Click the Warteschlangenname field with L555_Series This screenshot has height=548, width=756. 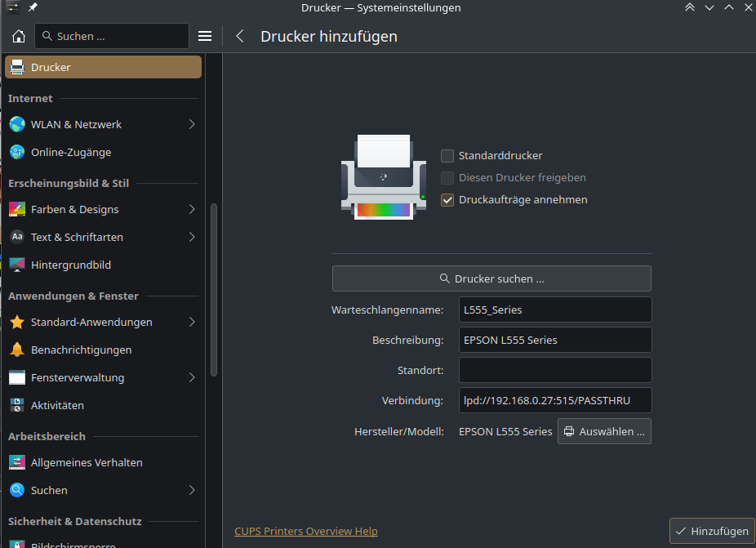[x=555, y=310]
